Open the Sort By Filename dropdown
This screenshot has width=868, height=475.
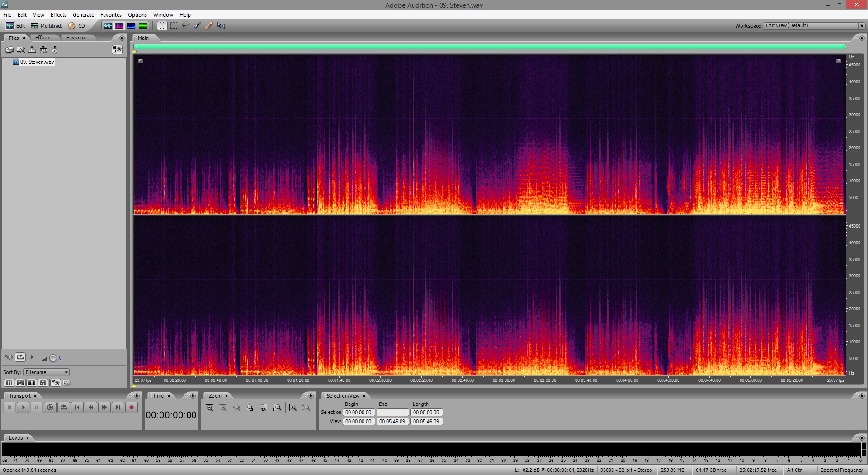pos(47,372)
